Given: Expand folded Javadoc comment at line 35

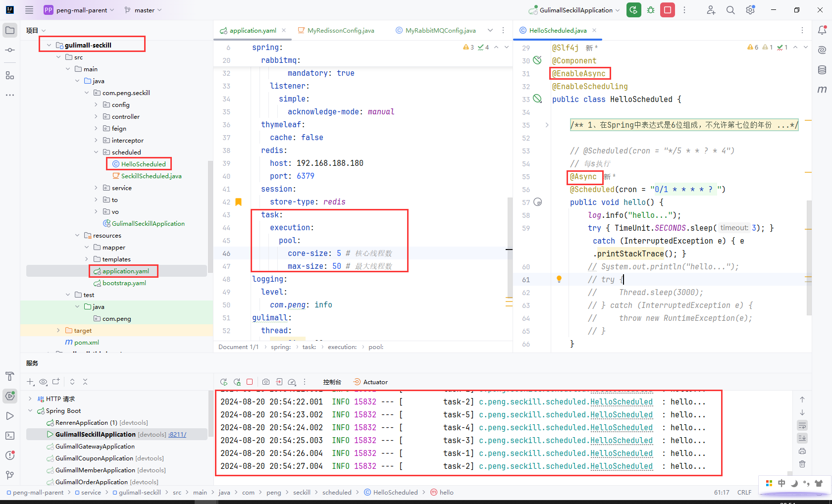Looking at the screenshot, I should [x=547, y=125].
